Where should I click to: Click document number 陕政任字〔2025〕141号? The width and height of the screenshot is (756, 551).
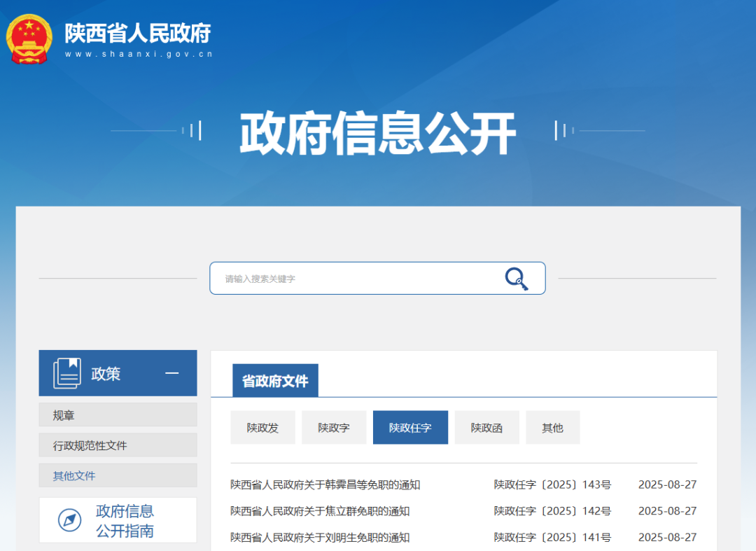(552, 538)
